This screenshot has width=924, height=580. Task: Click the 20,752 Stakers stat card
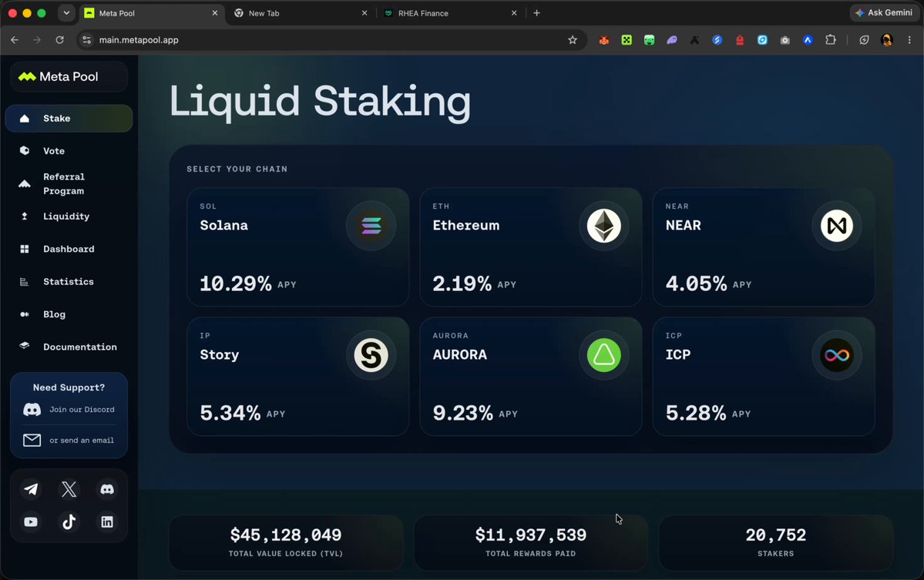click(x=775, y=542)
